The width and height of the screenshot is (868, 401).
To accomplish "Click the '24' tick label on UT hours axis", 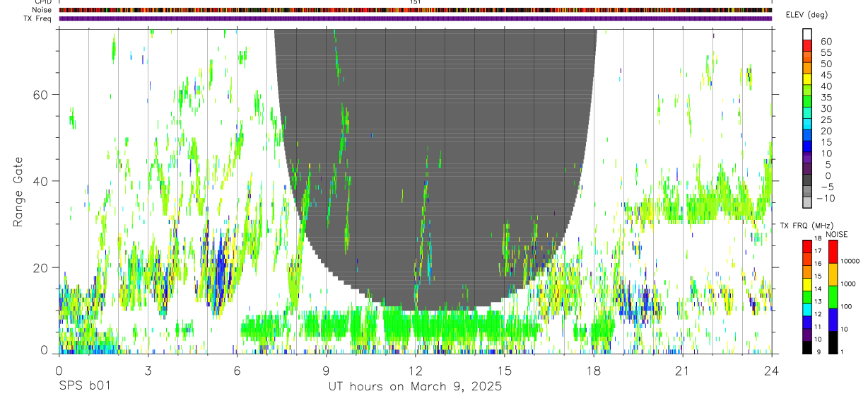I will (x=772, y=371).
